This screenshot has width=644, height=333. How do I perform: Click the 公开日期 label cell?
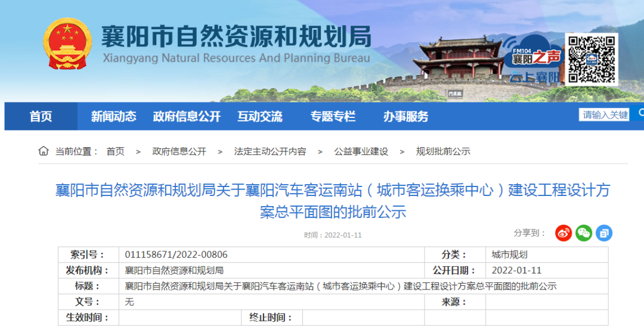pyautogui.click(x=455, y=270)
